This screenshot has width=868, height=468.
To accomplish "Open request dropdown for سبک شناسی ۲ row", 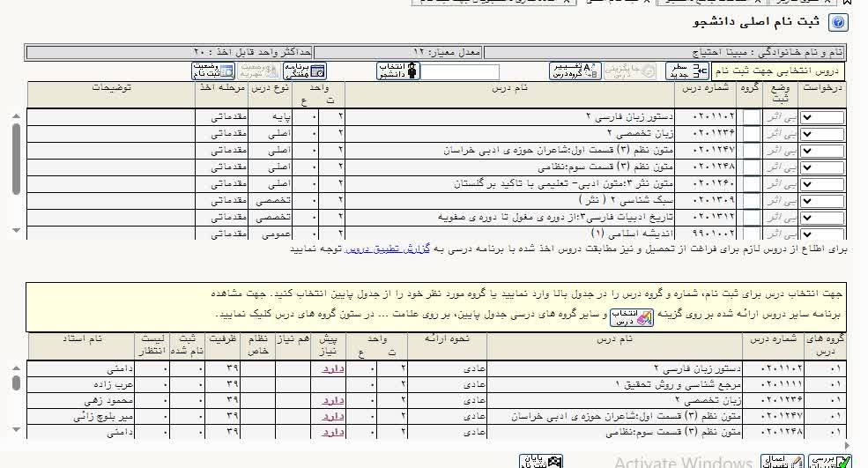I will [821, 201].
